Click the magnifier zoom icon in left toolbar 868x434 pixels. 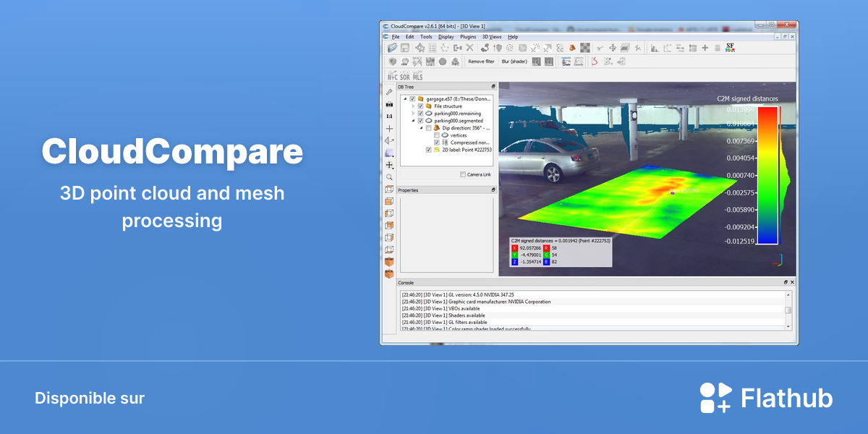pos(389,177)
